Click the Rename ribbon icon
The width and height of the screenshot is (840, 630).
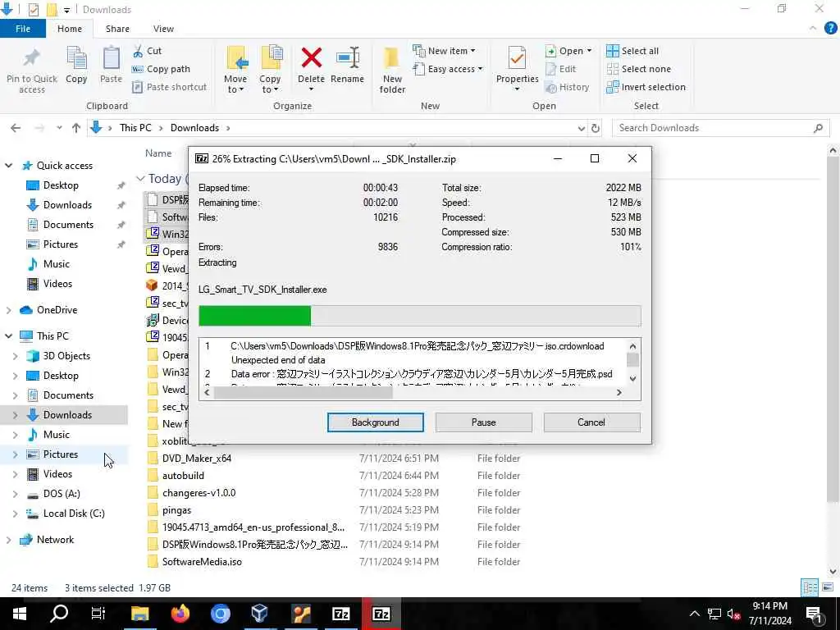347,58
